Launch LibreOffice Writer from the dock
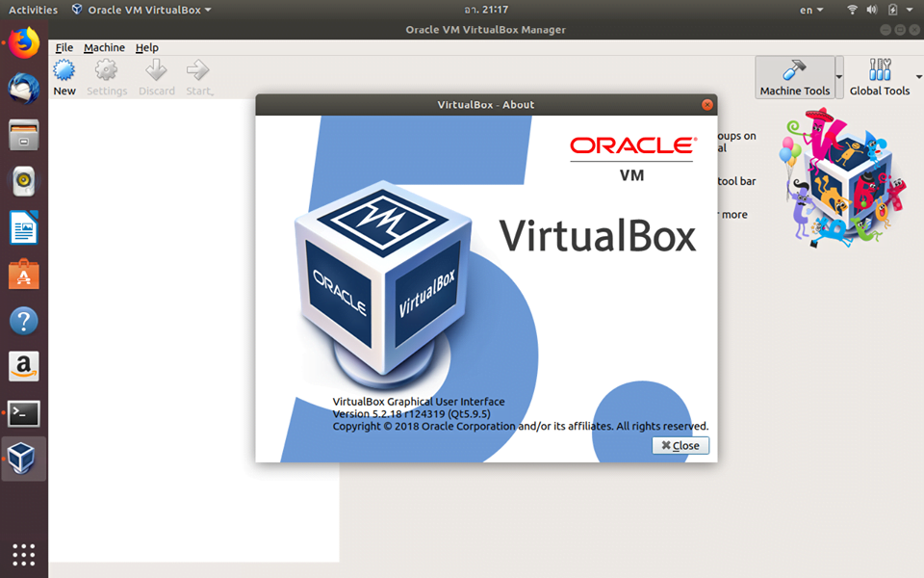 click(23, 227)
